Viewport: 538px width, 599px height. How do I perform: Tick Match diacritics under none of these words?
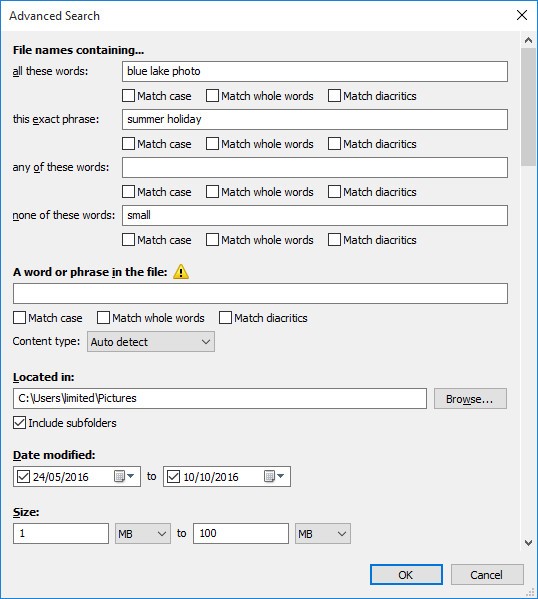(334, 240)
